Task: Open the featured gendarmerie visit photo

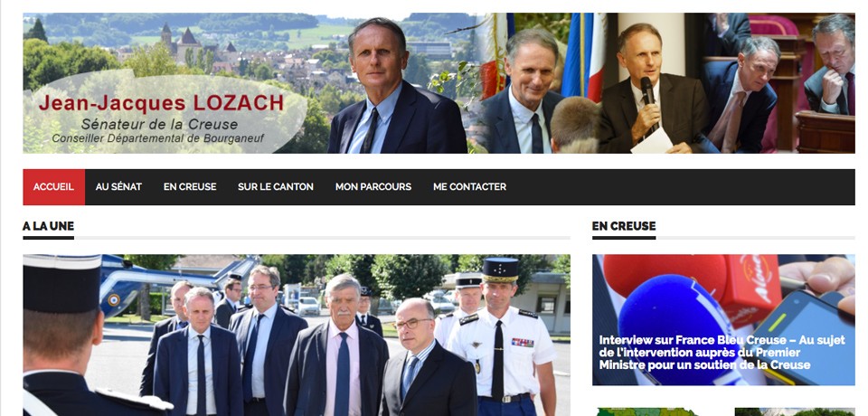Action: click(297, 336)
